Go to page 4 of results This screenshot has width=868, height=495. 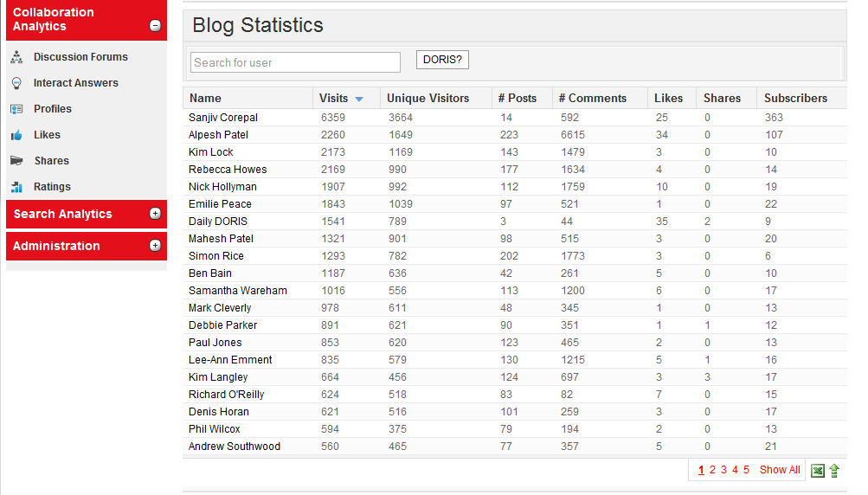tap(735, 470)
